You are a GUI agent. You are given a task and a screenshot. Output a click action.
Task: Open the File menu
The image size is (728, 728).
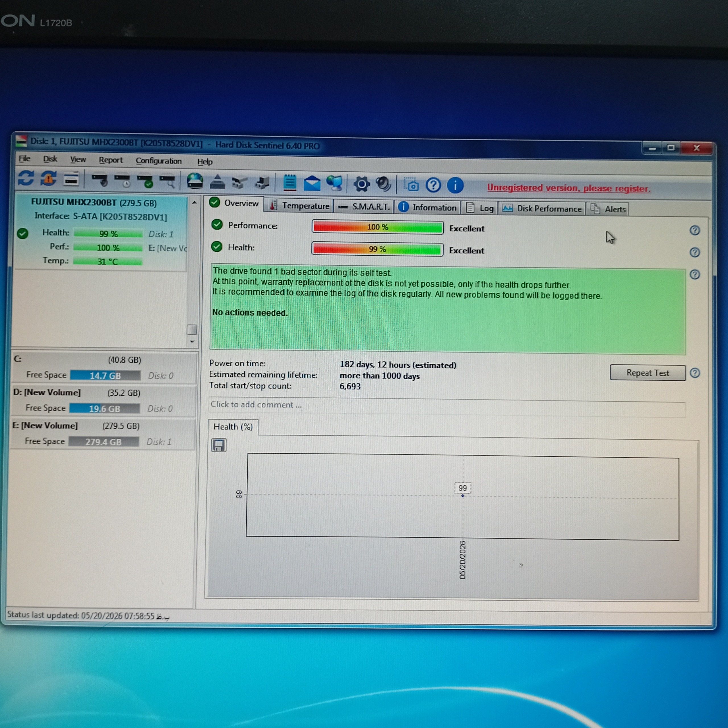pos(24,159)
